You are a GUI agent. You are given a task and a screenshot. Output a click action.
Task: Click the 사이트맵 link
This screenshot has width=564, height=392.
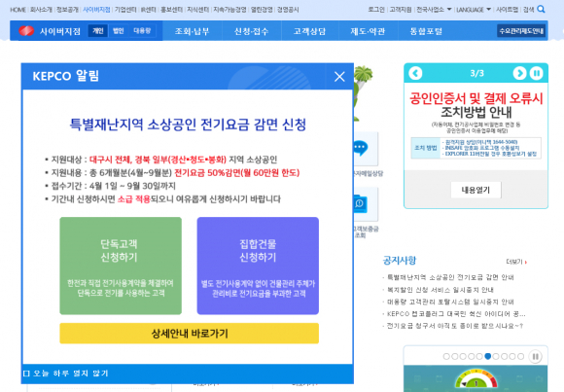click(x=508, y=10)
